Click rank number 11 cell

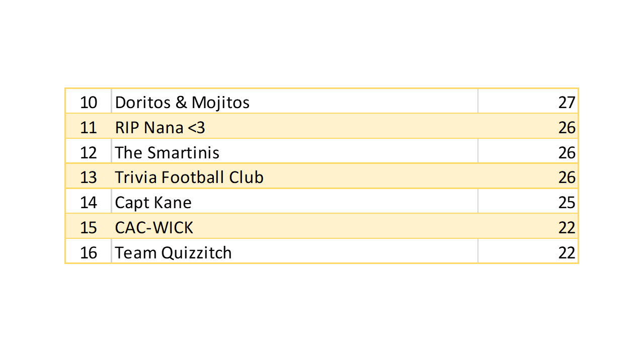click(x=89, y=128)
